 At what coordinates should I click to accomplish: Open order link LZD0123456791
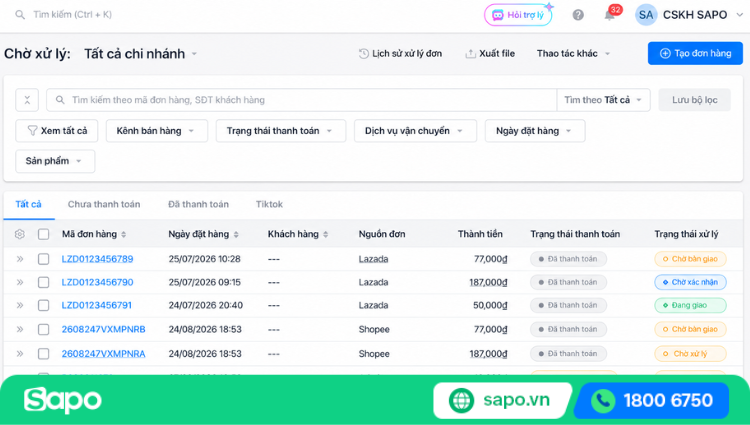tap(97, 305)
